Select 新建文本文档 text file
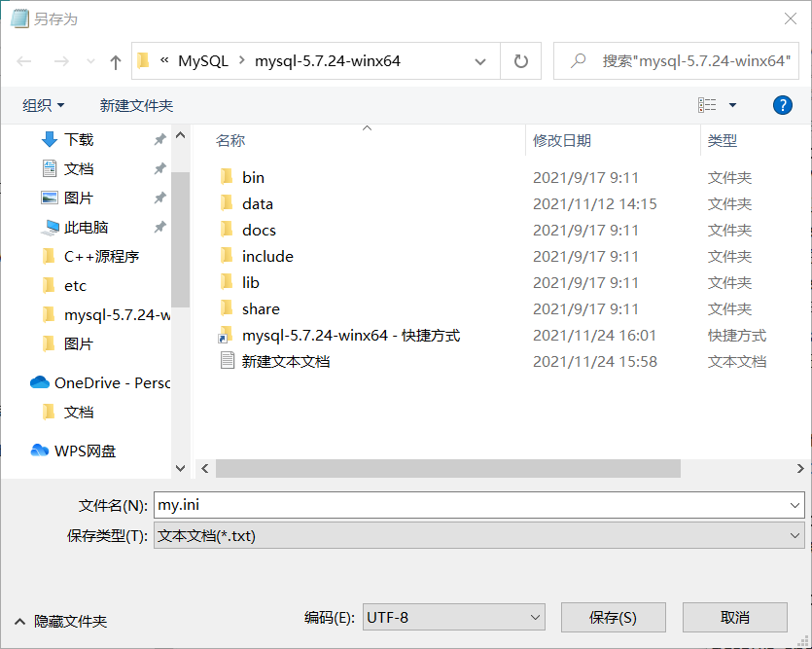Screen dimensions: 812x649 [x=286, y=362]
